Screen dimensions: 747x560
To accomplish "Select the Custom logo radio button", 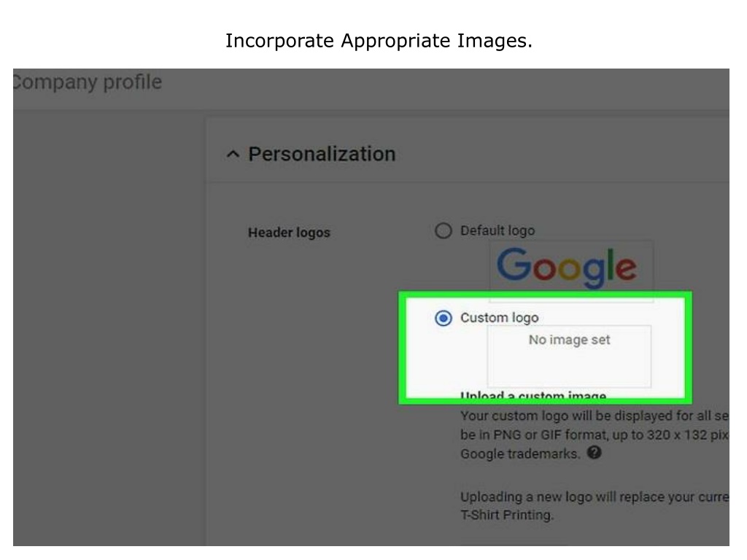I will [x=443, y=318].
